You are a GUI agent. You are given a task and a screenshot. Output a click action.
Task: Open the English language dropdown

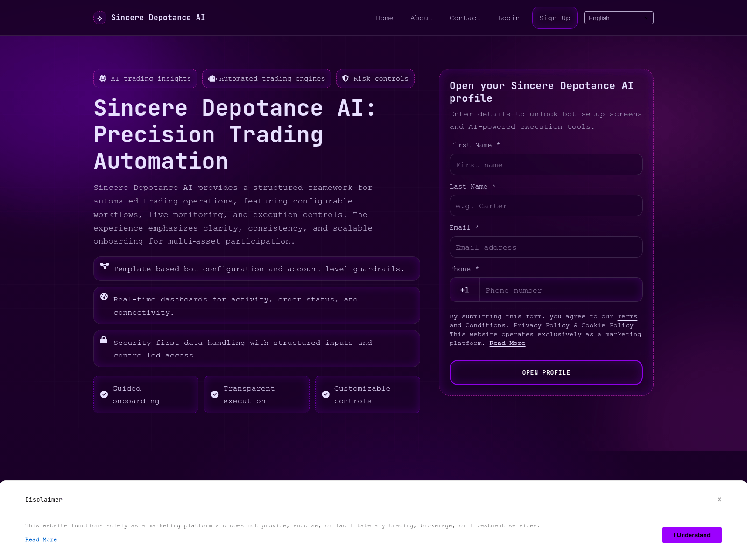tap(619, 18)
